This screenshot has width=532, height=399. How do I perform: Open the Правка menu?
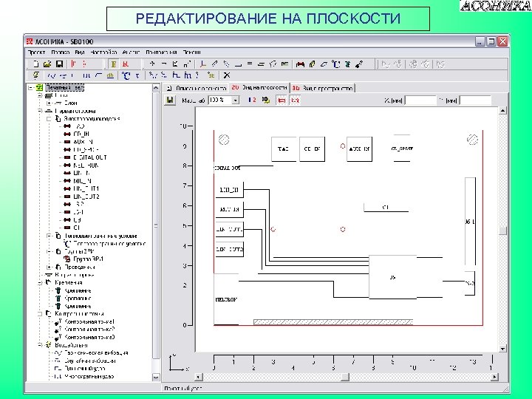click(x=61, y=52)
